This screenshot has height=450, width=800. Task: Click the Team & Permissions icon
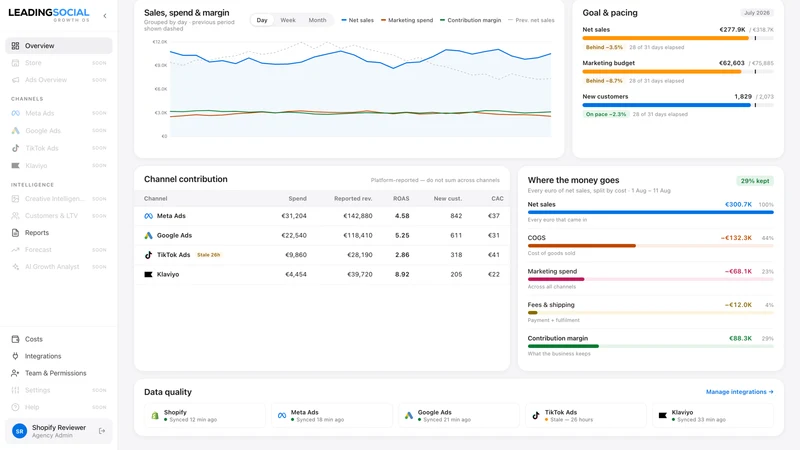(x=15, y=373)
